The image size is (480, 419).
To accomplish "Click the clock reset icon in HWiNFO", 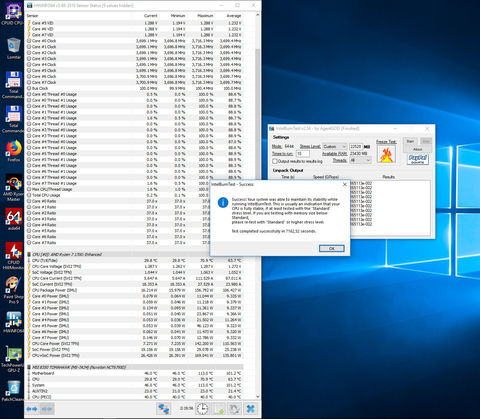I will [x=202, y=409].
